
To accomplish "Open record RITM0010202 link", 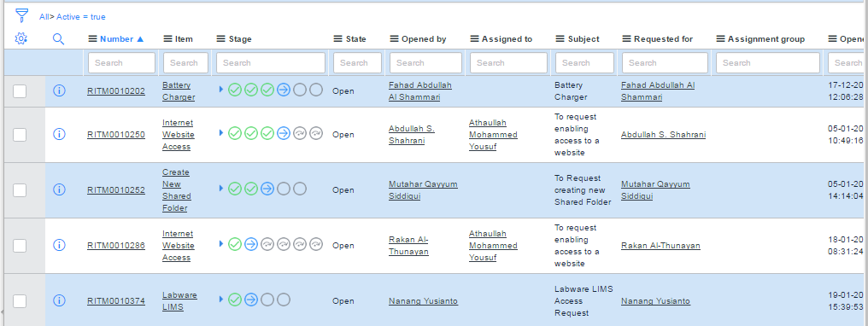I will pos(116,91).
